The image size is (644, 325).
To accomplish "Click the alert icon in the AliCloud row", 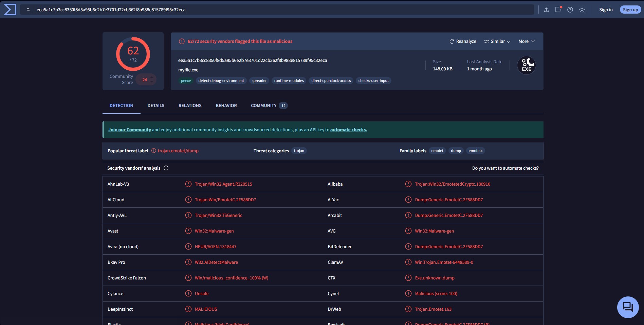I will click(x=188, y=200).
